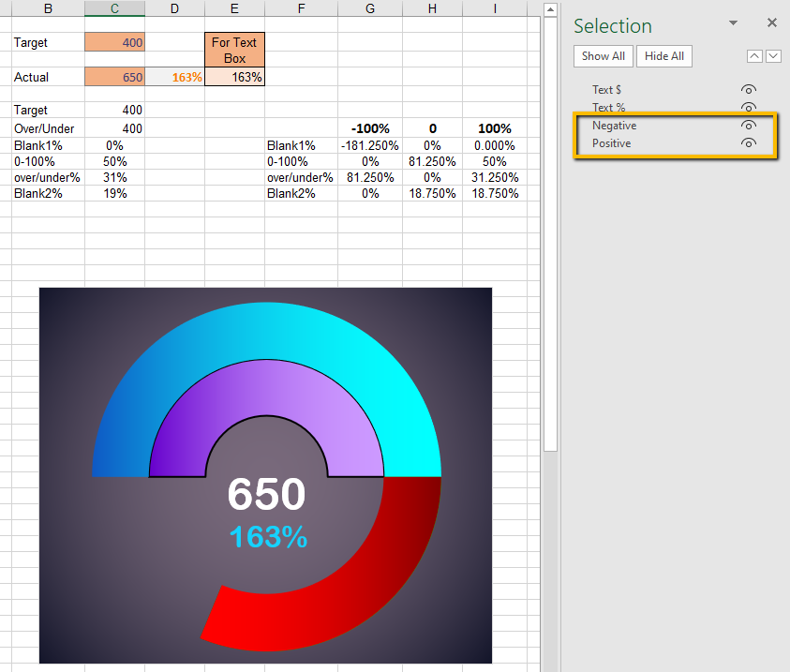Click the '-100%' bold header cell
The width and height of the screenshot is (790, 672).
[370, 128]
